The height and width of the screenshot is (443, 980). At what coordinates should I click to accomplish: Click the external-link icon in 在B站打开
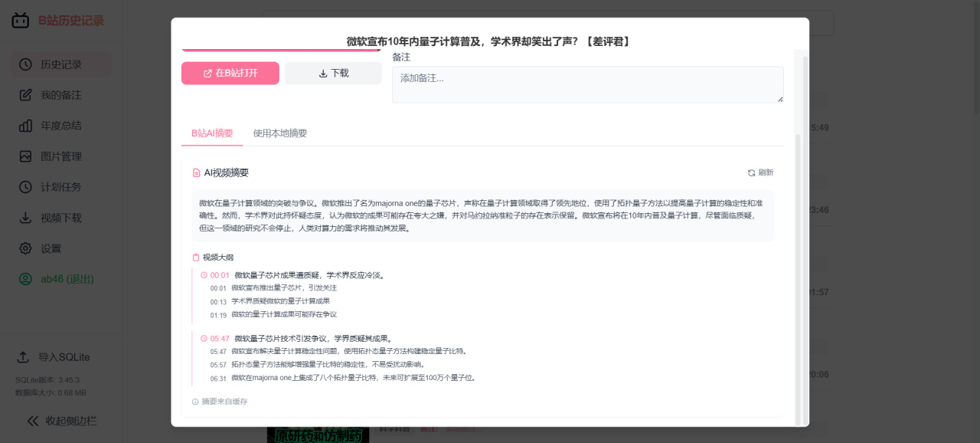point(207,74)
